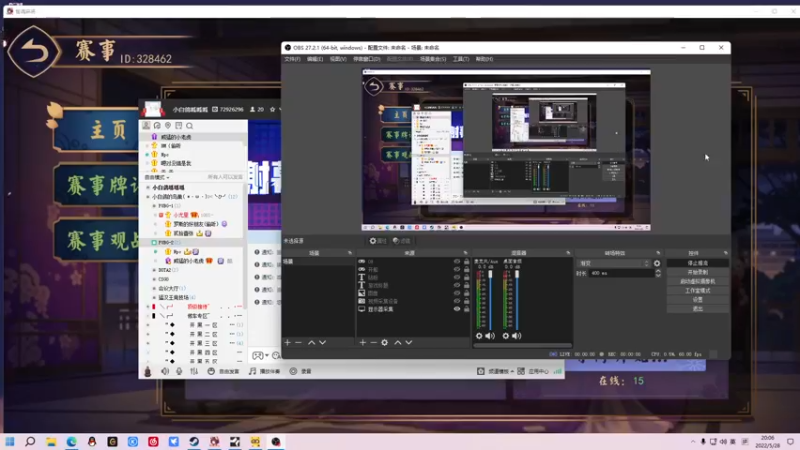Add a new source with the plus icon
The width and height of the screenshot is (800, 450).
[x=362, y=342]
